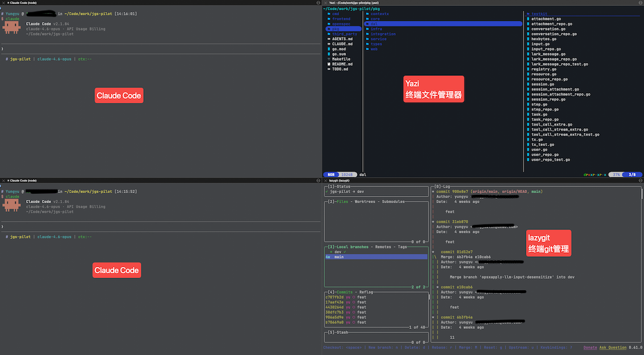644x355 pixels.
Task: Click the pane menu icon of the Yazi tab
Action: coord(640,3)
